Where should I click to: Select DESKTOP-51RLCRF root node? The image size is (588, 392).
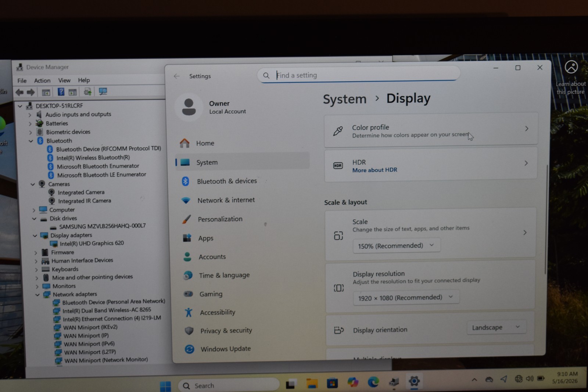59,106
